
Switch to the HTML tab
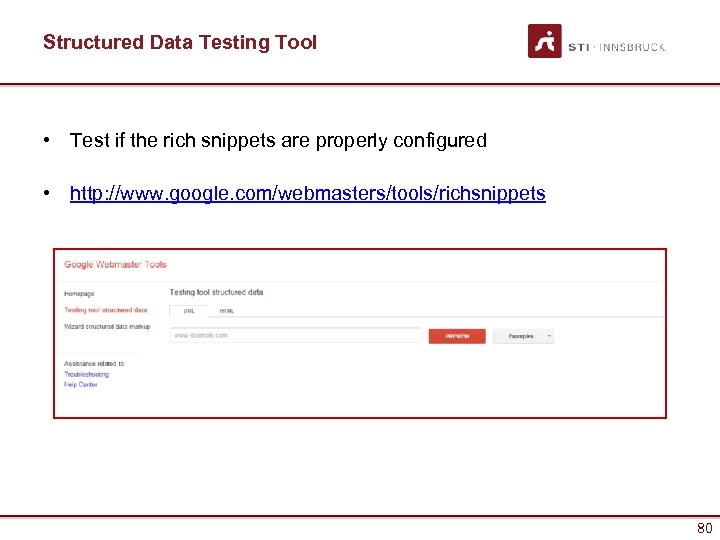click(x=227, y=311)
